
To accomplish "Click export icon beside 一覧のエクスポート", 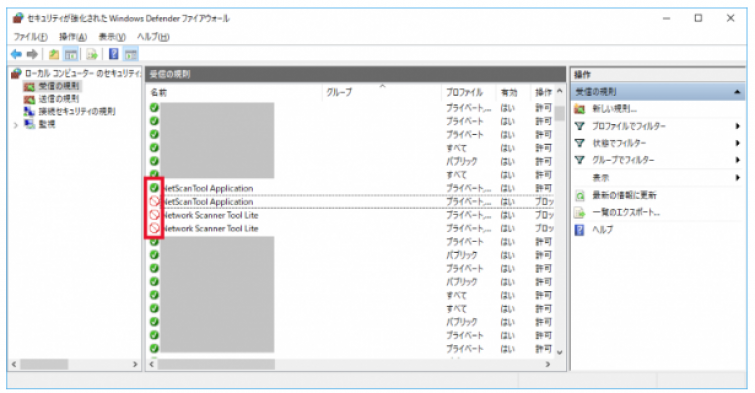I will 580,213.
